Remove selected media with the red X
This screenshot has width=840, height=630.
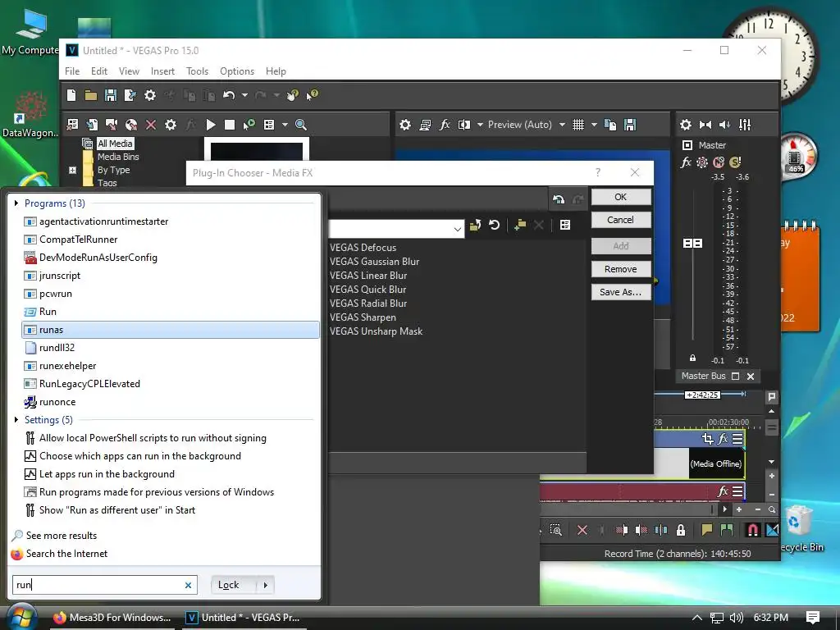tap(151, 125)
